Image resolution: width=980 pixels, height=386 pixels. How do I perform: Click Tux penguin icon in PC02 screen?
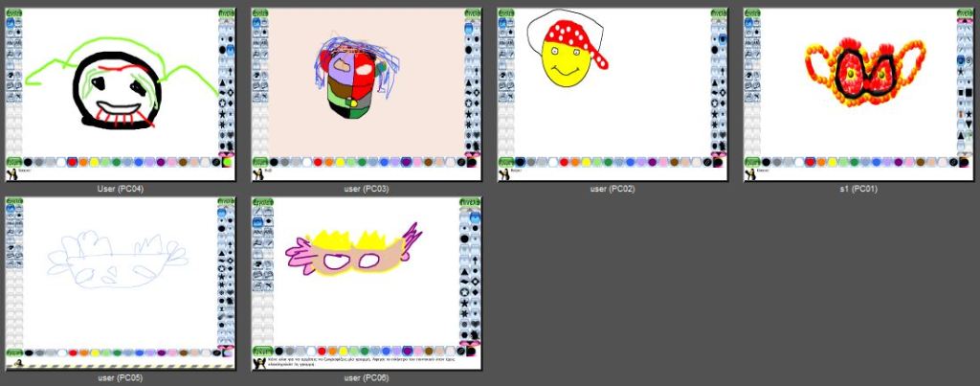coord(503,175)
